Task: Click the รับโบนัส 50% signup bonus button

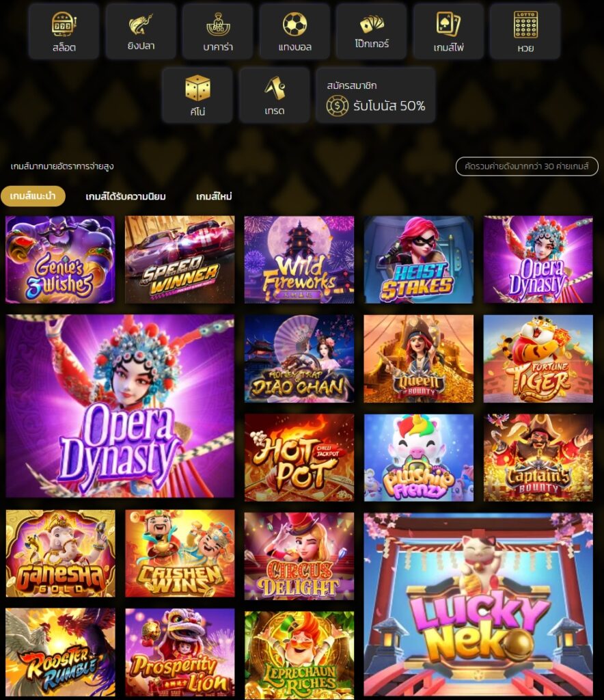Action: pos(376,95)
